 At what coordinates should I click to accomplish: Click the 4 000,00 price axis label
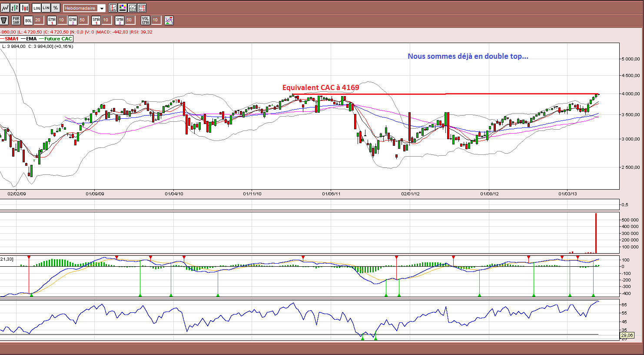pos(631,94)
